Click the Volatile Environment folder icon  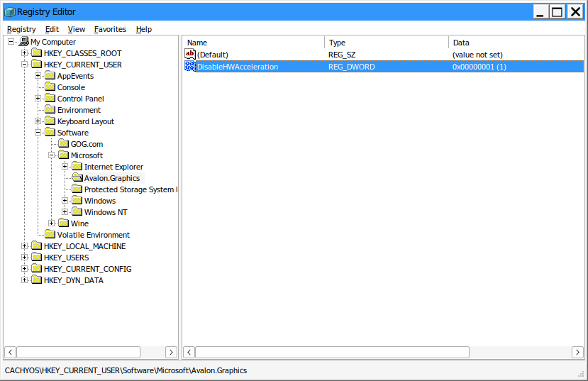click(50, 235)
